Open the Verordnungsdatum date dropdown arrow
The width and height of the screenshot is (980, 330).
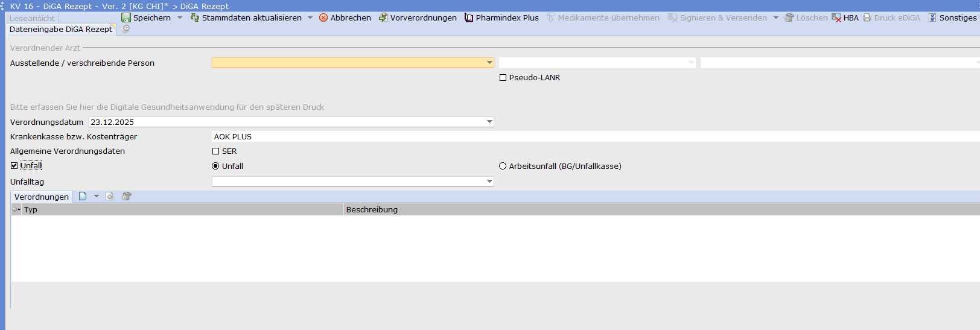(489, 122)
